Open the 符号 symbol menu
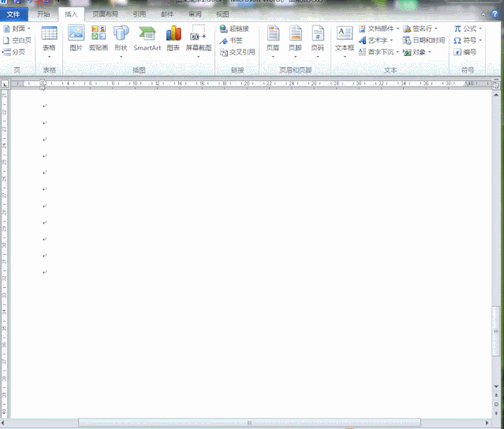This screenshot has height=429, width=504. [468, 40]
